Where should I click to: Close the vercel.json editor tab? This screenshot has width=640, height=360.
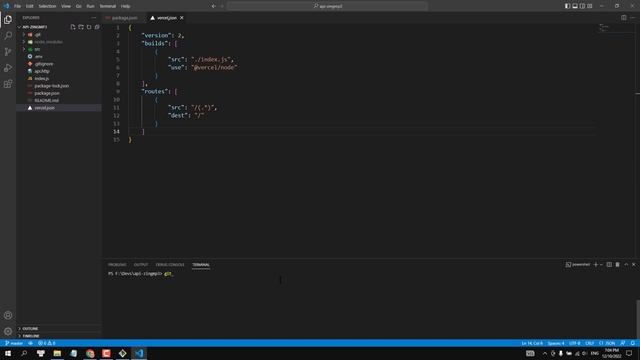coord(182,18)
